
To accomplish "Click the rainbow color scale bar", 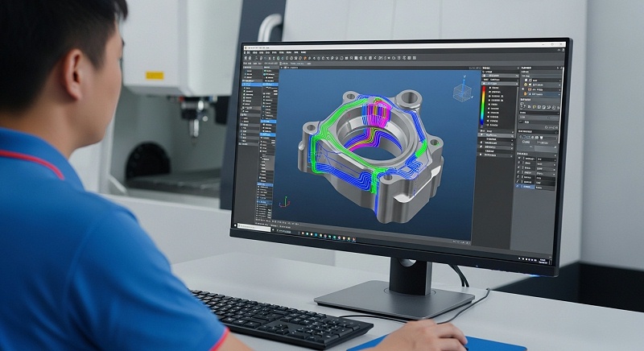I will 483,107.
